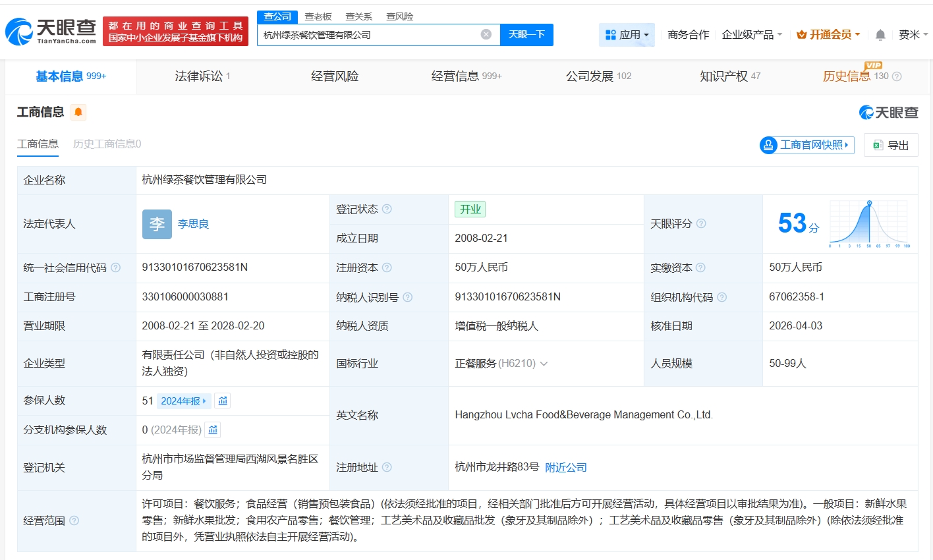Expand 正餐服务 industry classification chevron

pyautogui.click(x=544, y=364)
